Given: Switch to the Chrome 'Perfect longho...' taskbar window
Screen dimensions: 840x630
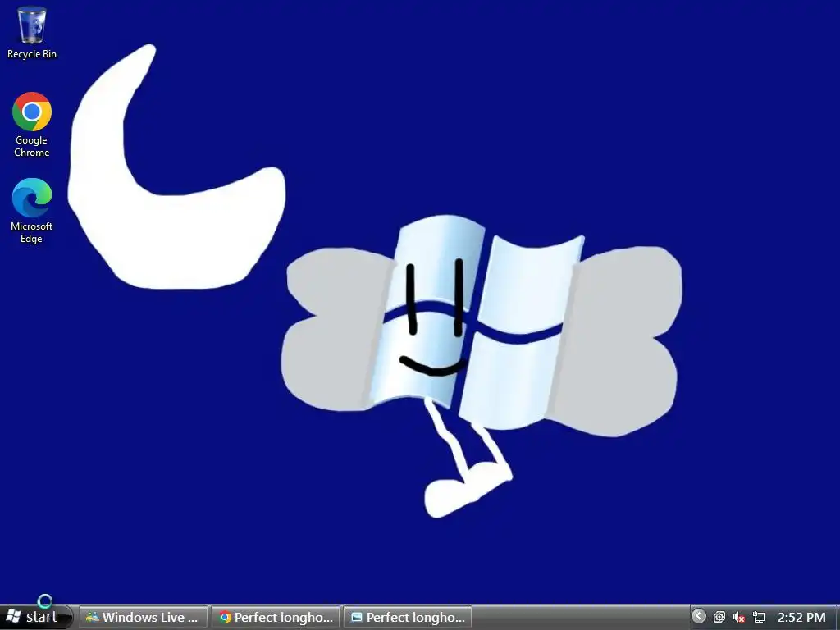Looking at the screenshot, I should click(x=276, y=617).
